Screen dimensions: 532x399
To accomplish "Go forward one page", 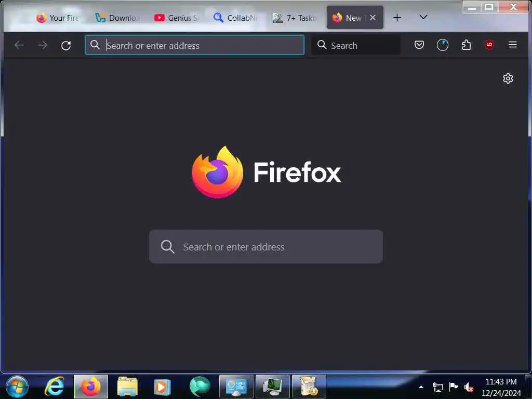I will (x=43, y=45).
